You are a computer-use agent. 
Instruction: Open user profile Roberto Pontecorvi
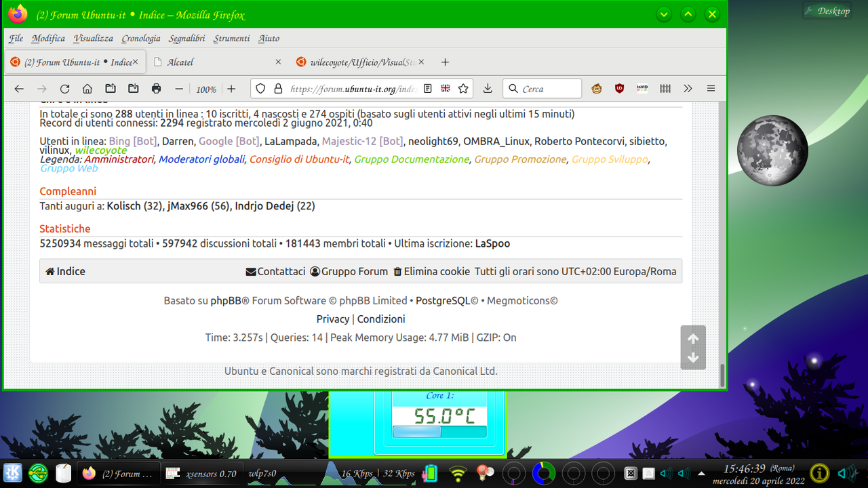coord(578,141)
